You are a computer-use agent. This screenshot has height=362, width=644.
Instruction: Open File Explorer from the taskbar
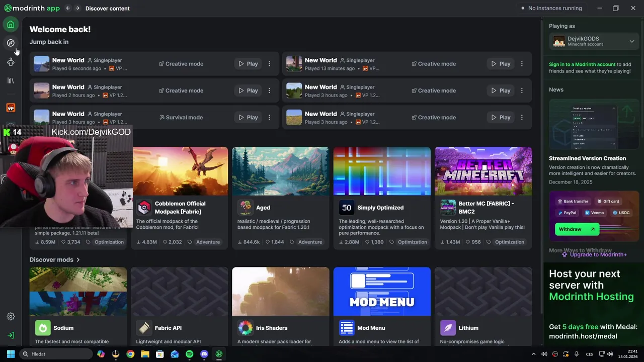click(x=145, y=354)
